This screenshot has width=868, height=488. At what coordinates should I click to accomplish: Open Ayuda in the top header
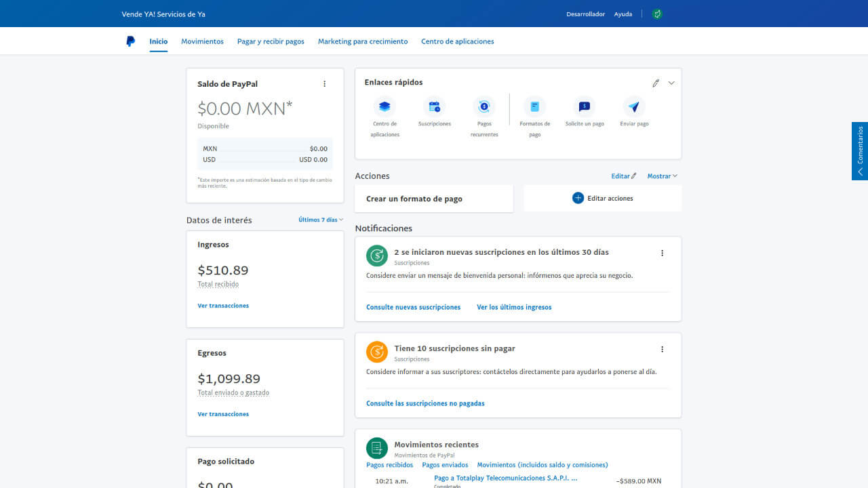(x=623, y=14)
